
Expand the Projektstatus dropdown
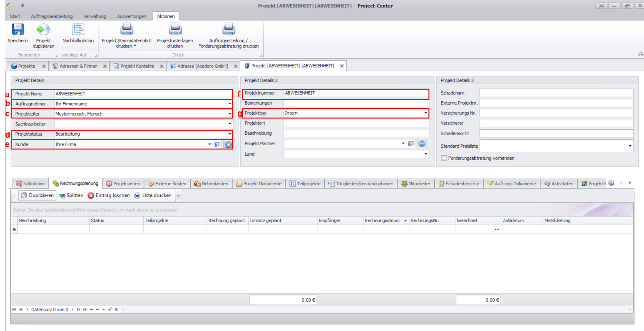(x=230, y=134)
